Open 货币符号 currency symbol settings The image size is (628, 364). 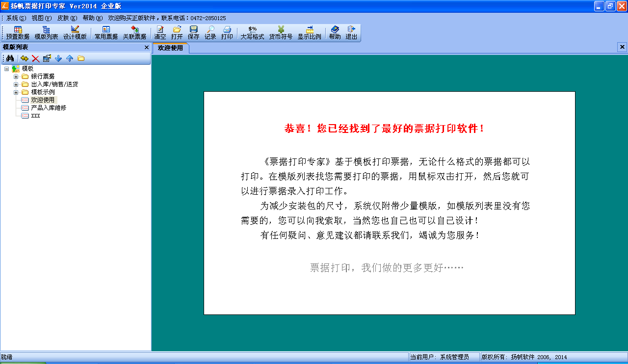coord(281,33)
